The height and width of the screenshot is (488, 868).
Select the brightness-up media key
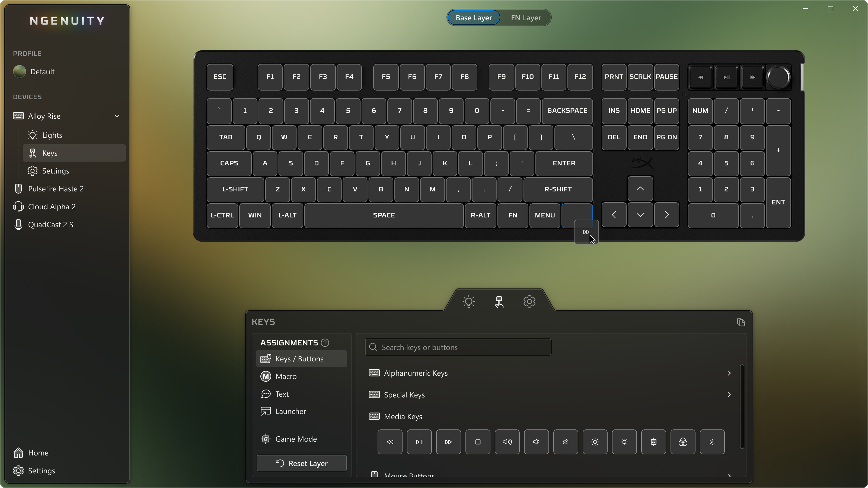click(595, 442)
